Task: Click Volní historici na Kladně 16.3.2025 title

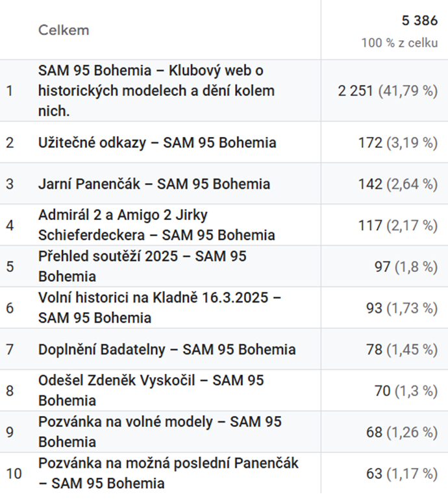Action: (x=160, y=308)
